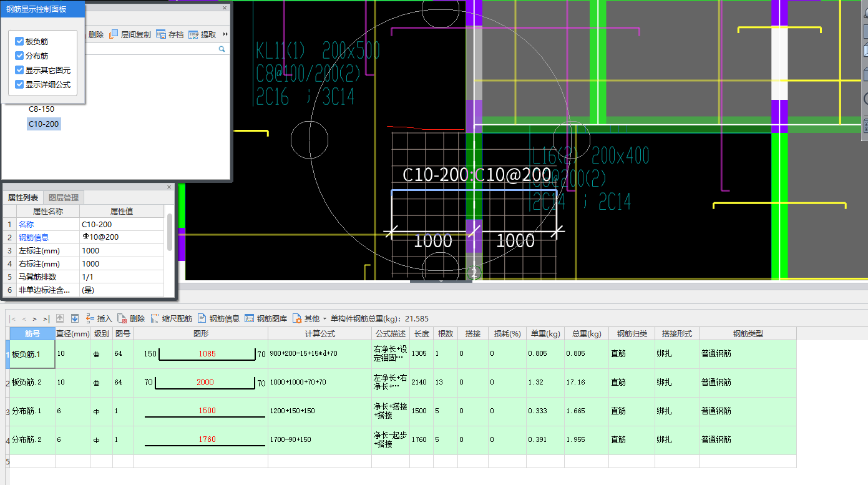Click 名称 value C10-200 field

pos(122,225)
